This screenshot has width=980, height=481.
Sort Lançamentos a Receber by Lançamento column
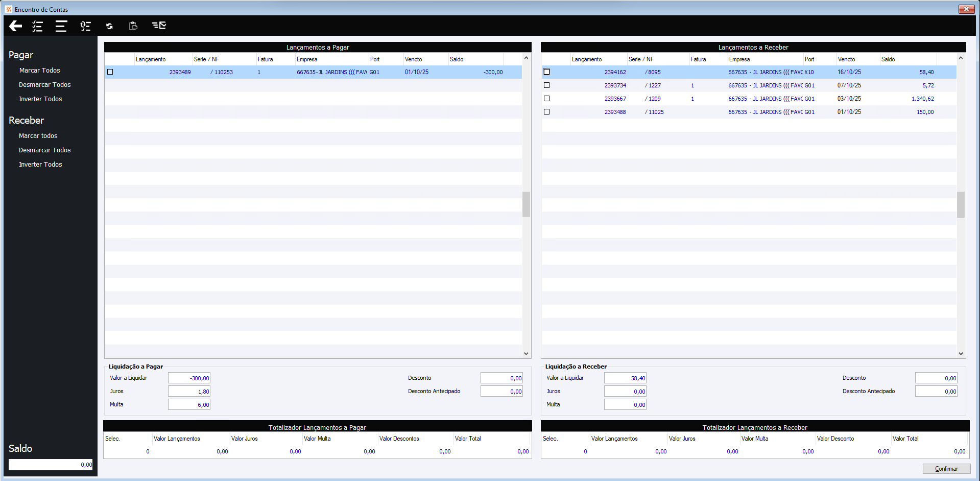click(599, 59)
